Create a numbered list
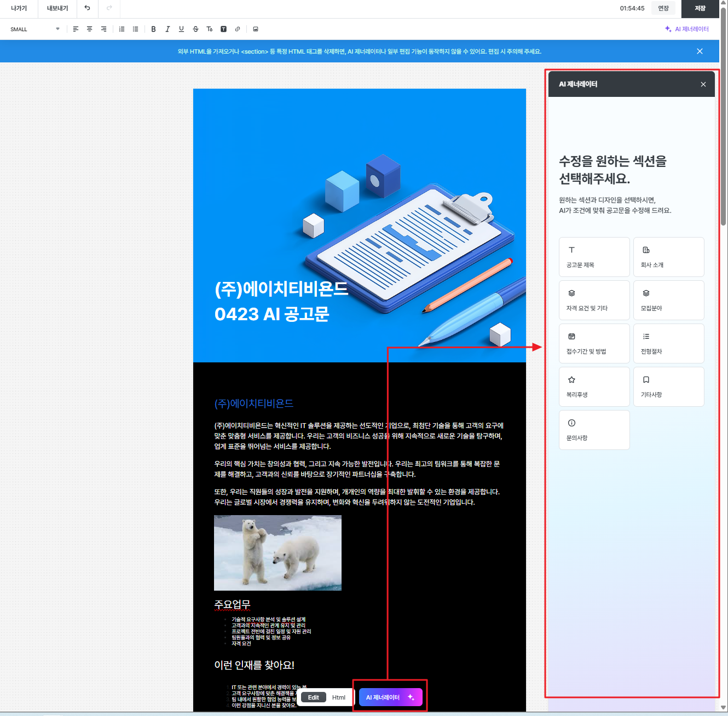728x716 pixels. (x=122, y=29)
